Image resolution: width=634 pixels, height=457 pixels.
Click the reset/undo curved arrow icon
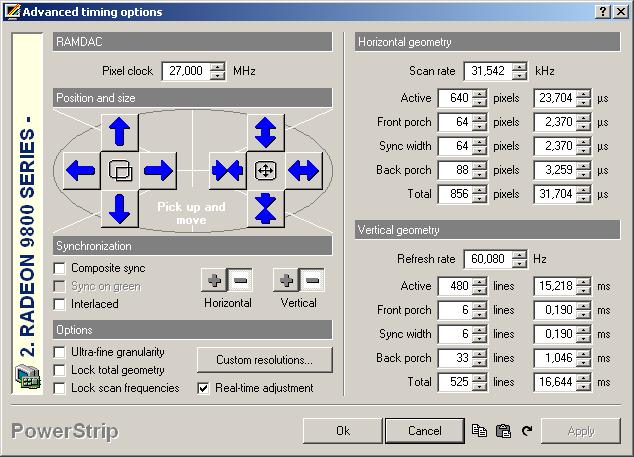[526, 431]
